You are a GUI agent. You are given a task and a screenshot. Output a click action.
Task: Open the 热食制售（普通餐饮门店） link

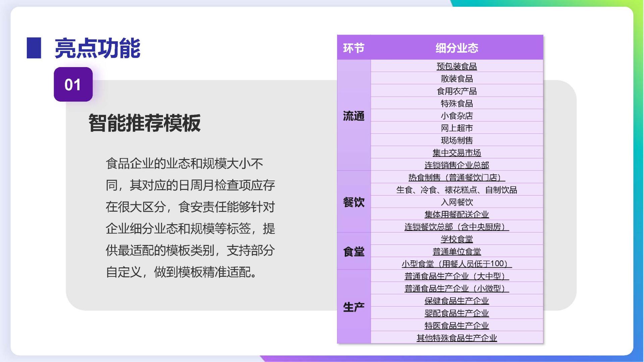(x=457, y=177)
